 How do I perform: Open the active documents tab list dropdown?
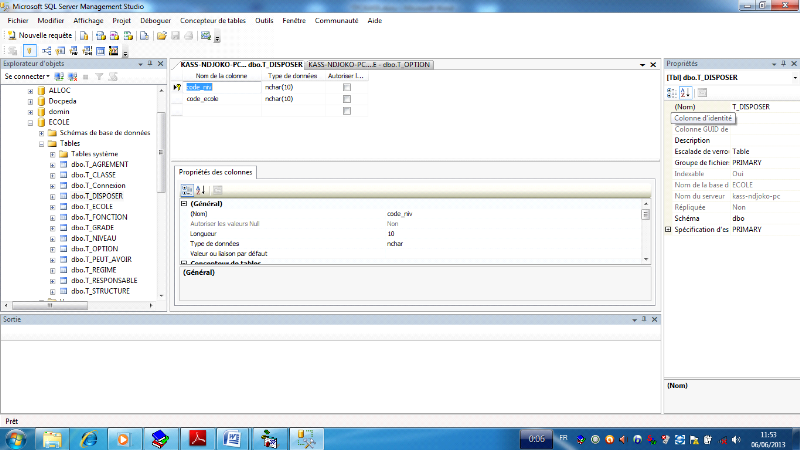pyautogui.click(x=642, y=65)
